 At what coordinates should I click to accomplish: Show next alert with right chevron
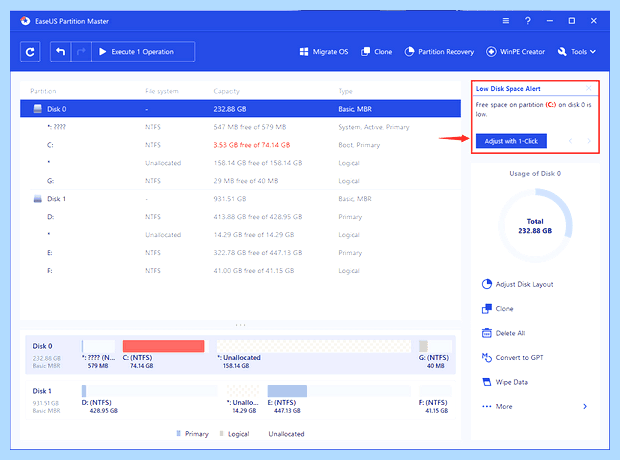coord(589,141)
